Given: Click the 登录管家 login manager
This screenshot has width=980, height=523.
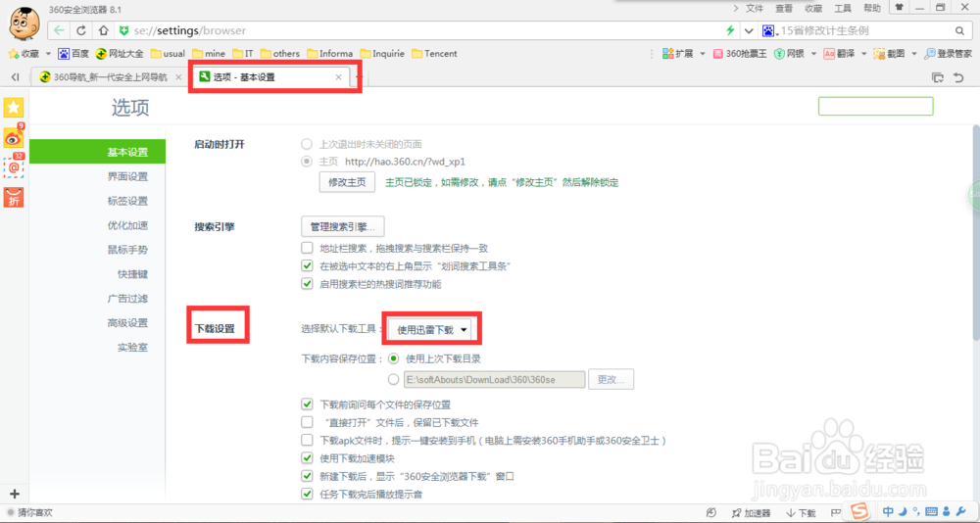Looking at the screenshot, I should coord(948,54).
